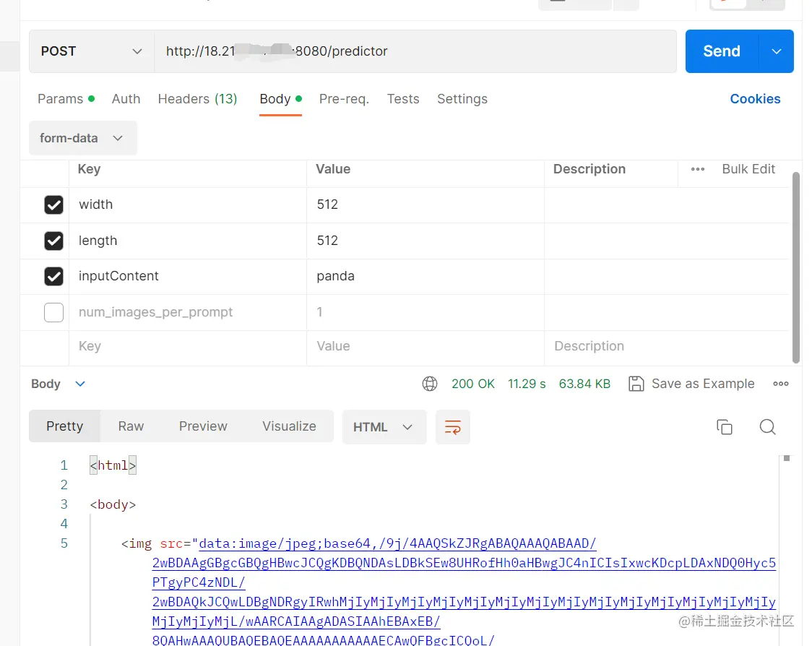Open the request Settings tab
This screenshot has height=646, width=812.
462,99
